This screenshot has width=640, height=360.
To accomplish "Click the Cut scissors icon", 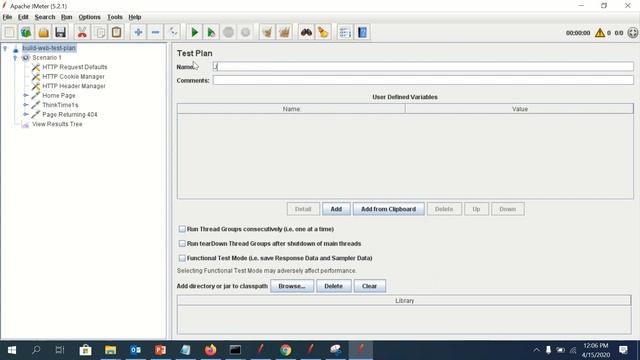I will click(x=82, y=32).
